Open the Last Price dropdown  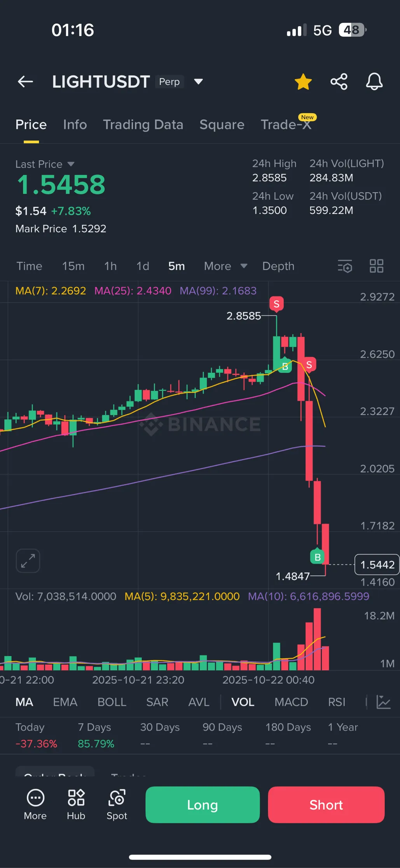71,164
